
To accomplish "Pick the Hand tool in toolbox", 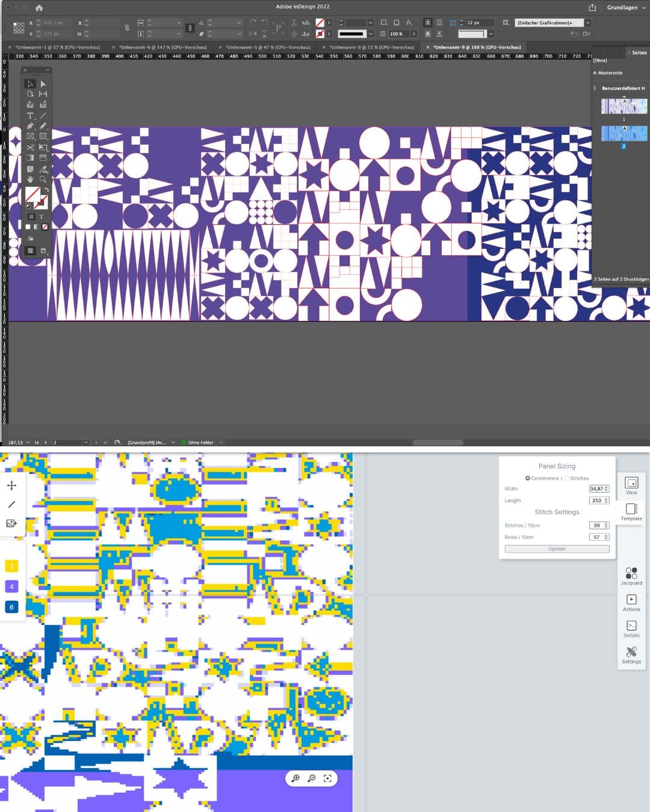I will (30, 179).
